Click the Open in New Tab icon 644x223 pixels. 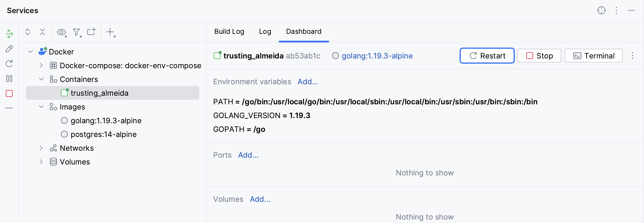pyautogui.click(x=91, y=32)
